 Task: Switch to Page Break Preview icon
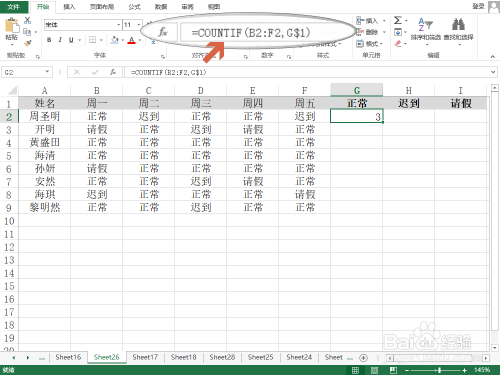pyautogui.click(x=393, y=370)
